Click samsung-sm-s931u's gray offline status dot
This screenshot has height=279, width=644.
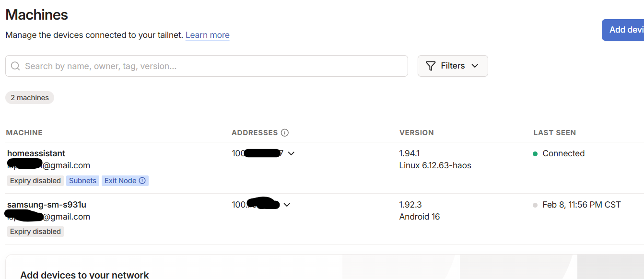click(x=535, y=205)
